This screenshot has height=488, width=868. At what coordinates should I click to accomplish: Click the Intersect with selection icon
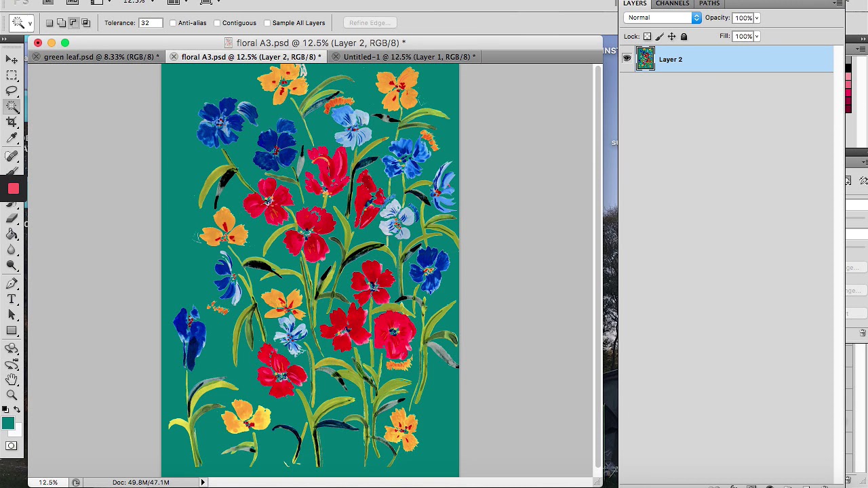click(85, 23)
